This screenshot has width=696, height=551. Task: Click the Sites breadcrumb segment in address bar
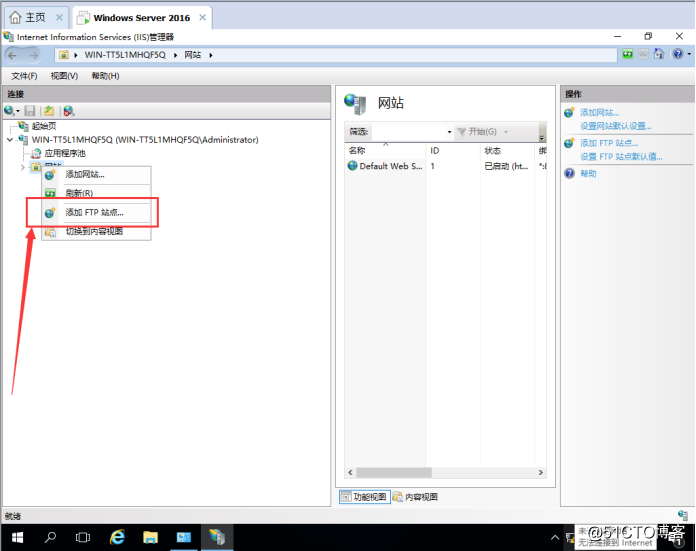pos(193,55)
